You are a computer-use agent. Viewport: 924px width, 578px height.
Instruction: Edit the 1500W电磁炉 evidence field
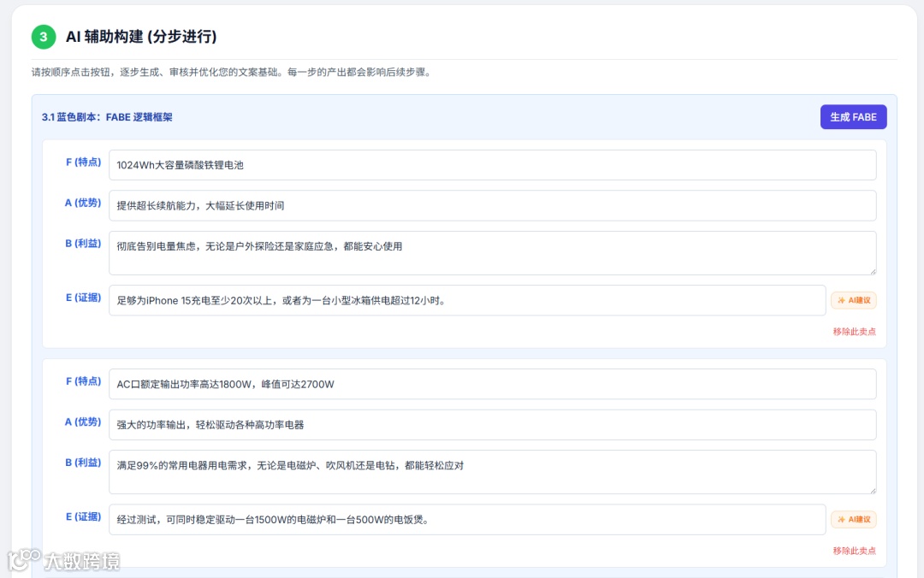point(467,520)
